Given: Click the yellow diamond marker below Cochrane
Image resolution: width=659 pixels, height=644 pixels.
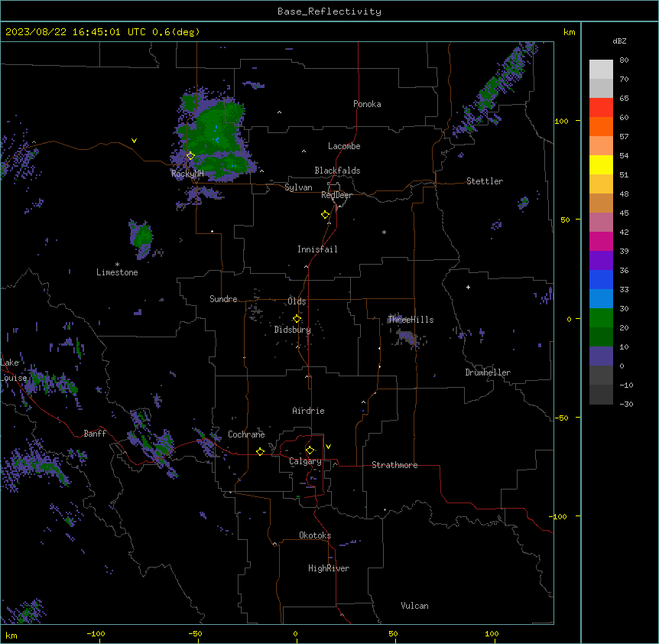Looking at the screenshot, I should (x=260, y=451).
